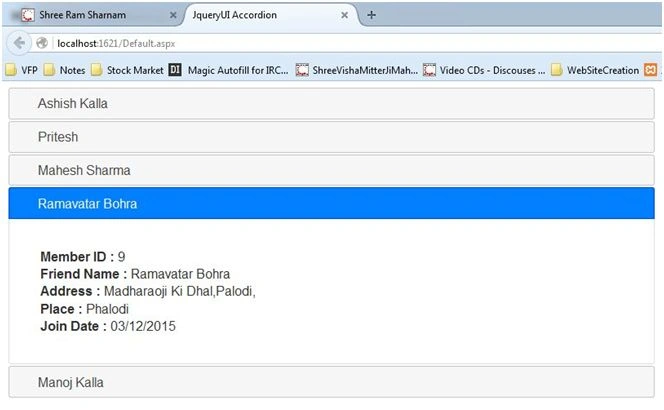Expand the Mahesh Sharma accordion section

(x=332, y=170)
